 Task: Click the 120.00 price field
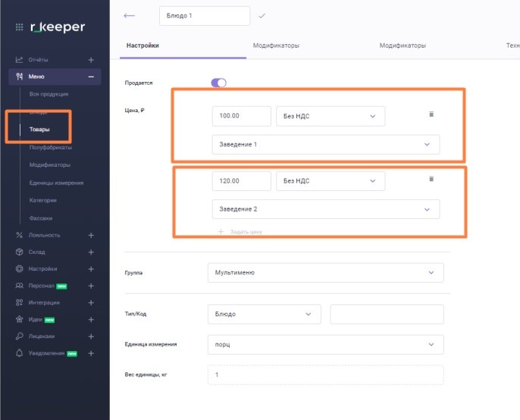pos(241,181)
